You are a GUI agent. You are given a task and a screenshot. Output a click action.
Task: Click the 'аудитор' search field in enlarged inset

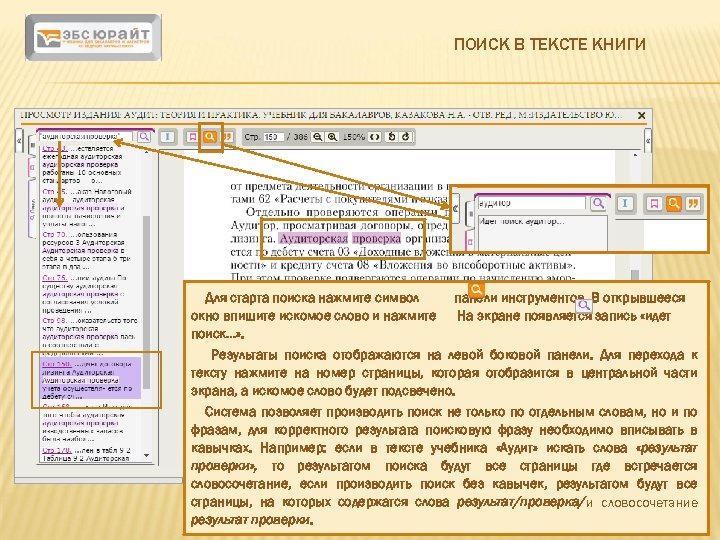coord(532,203)
